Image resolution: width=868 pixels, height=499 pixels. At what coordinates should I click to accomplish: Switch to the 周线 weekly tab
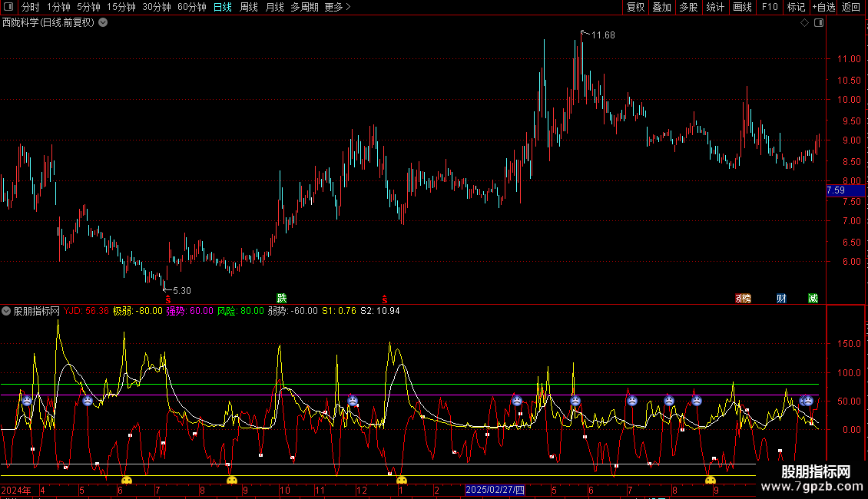(248, 7)
